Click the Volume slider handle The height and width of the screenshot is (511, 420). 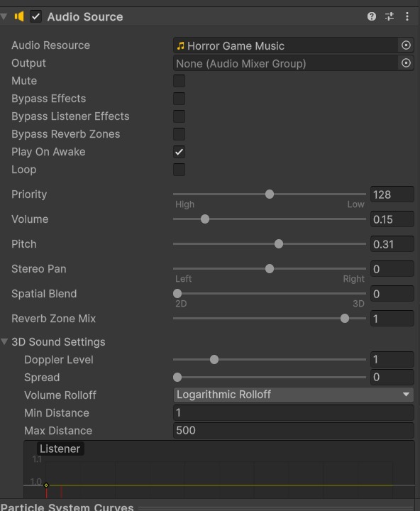(205, 219)
